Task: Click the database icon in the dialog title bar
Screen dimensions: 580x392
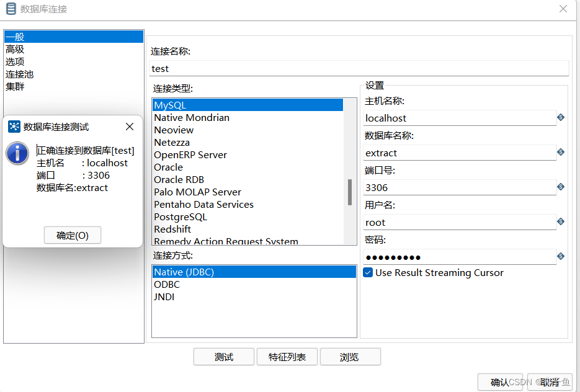Action: point(10,9)
